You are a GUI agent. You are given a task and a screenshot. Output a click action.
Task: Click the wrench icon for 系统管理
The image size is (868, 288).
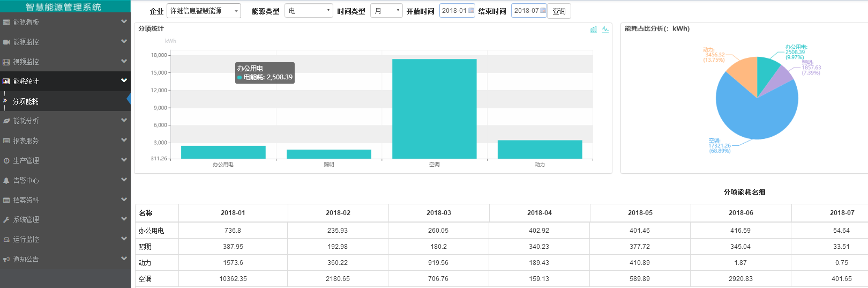click(6, 220)
